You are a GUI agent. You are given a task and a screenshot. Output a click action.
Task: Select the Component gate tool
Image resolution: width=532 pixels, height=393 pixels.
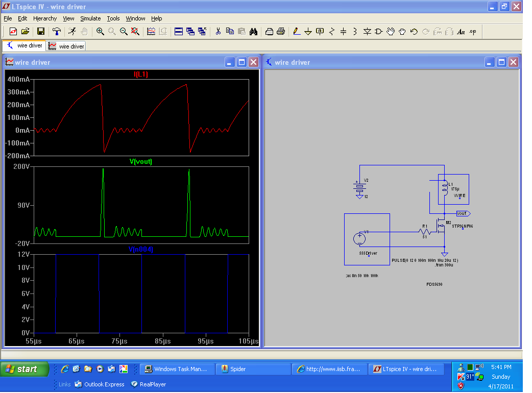(379, 32)
